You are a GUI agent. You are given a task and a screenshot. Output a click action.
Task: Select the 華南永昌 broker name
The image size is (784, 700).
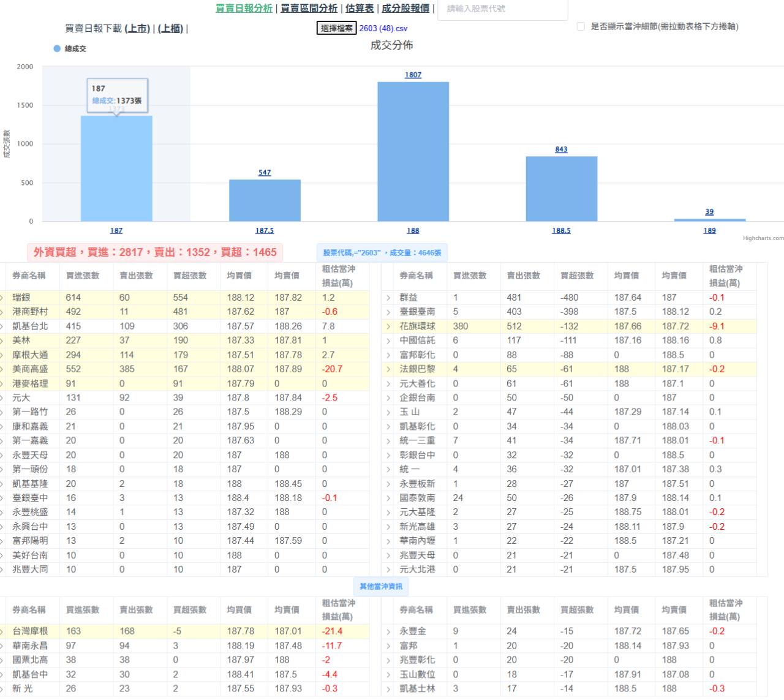[x=30, y=645]
